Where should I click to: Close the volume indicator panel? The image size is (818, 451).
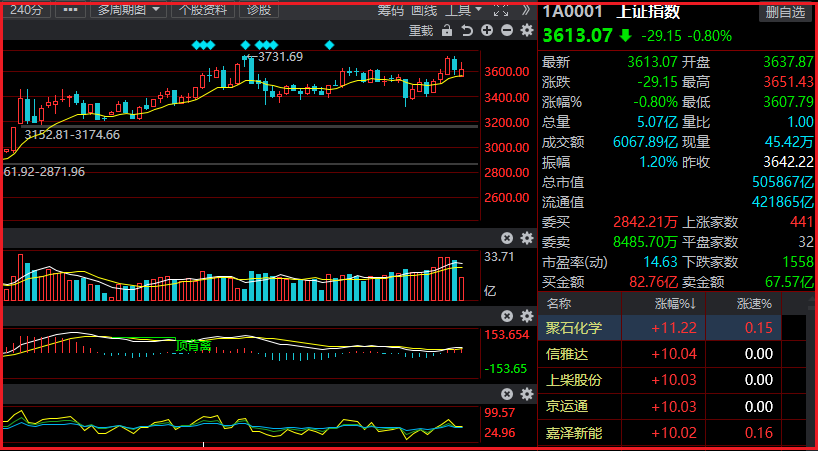coord(507,238)
